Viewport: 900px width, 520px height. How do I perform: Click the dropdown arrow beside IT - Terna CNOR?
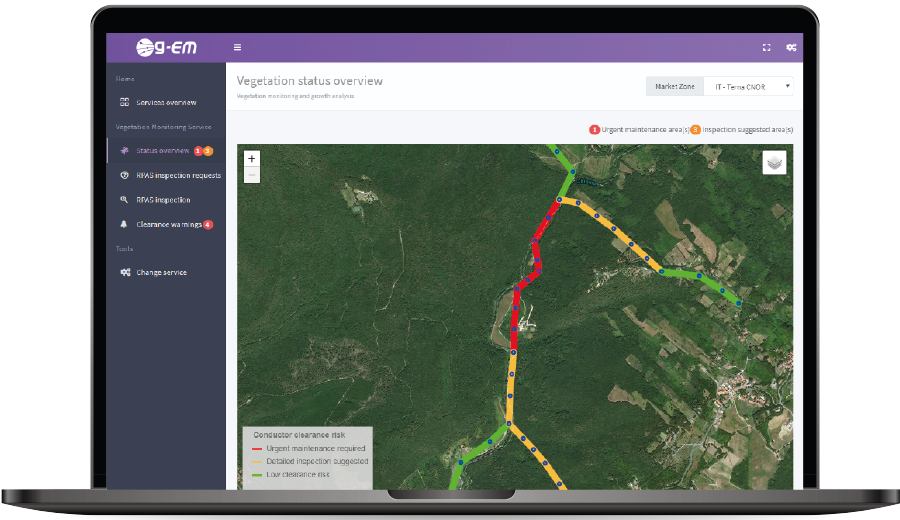click(x=787, y=87)
